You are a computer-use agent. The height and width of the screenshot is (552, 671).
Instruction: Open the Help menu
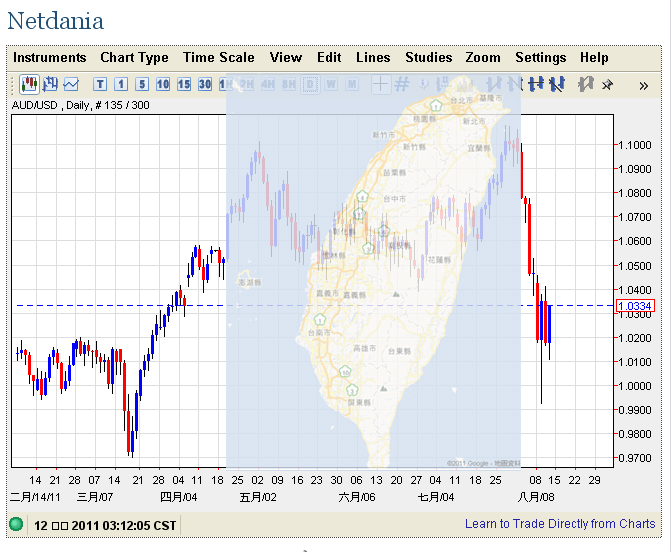(594, 57)
